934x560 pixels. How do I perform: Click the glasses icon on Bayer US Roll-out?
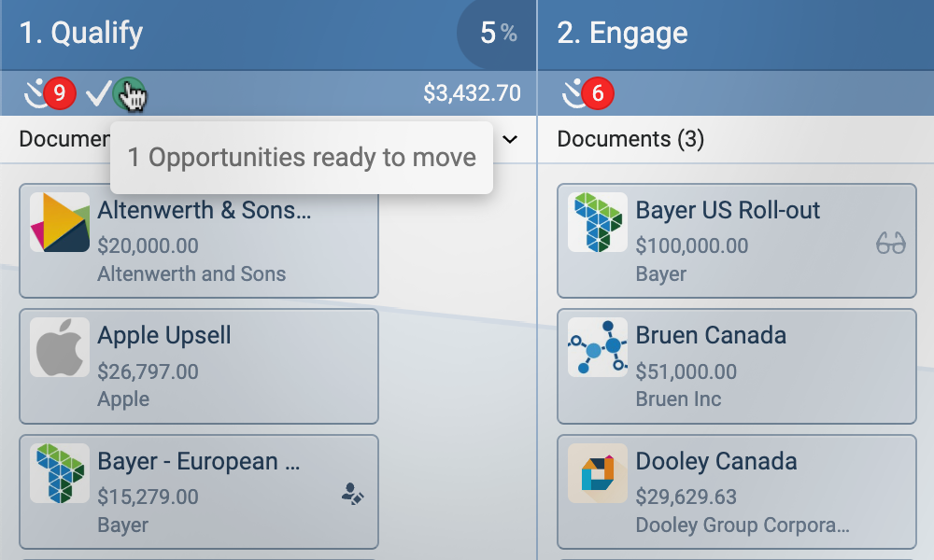[x=891, y=245]
